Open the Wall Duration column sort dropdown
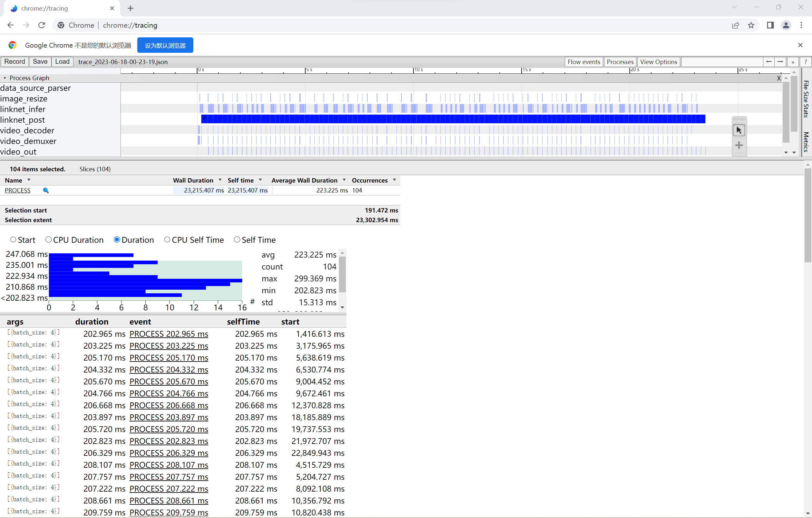The width and height of the screenshot is (812, 518). [x=220, y=180]
